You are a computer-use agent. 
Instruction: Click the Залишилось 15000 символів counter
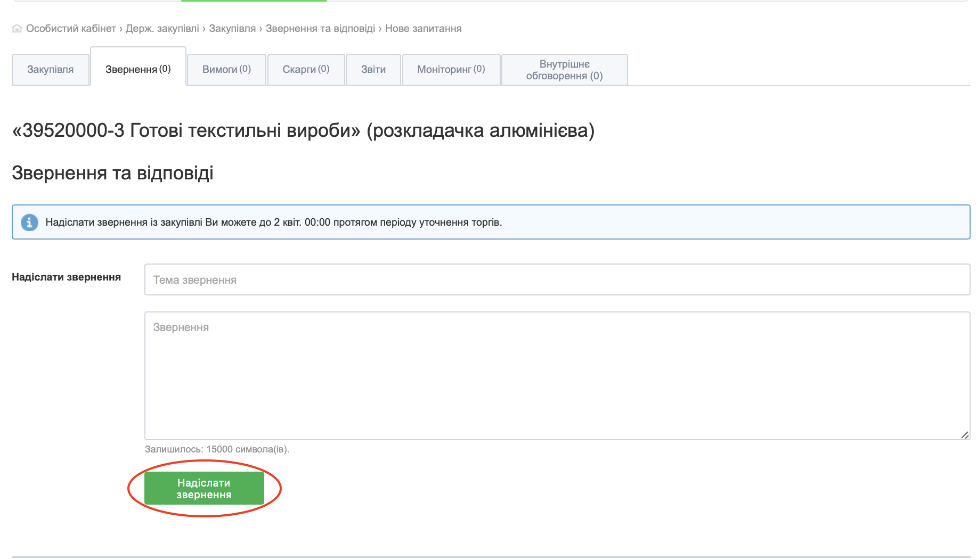click(217, 449)
